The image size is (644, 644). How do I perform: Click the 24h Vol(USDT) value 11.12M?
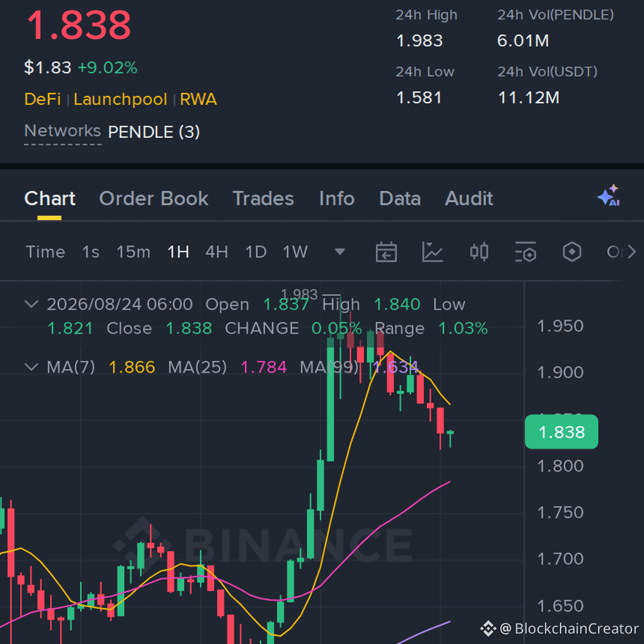point(528,98)
